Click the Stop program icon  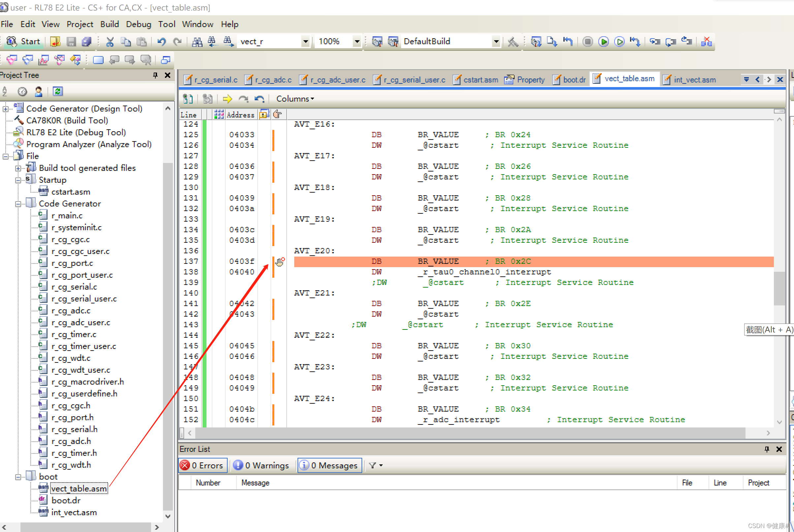[x=588, y=42]
